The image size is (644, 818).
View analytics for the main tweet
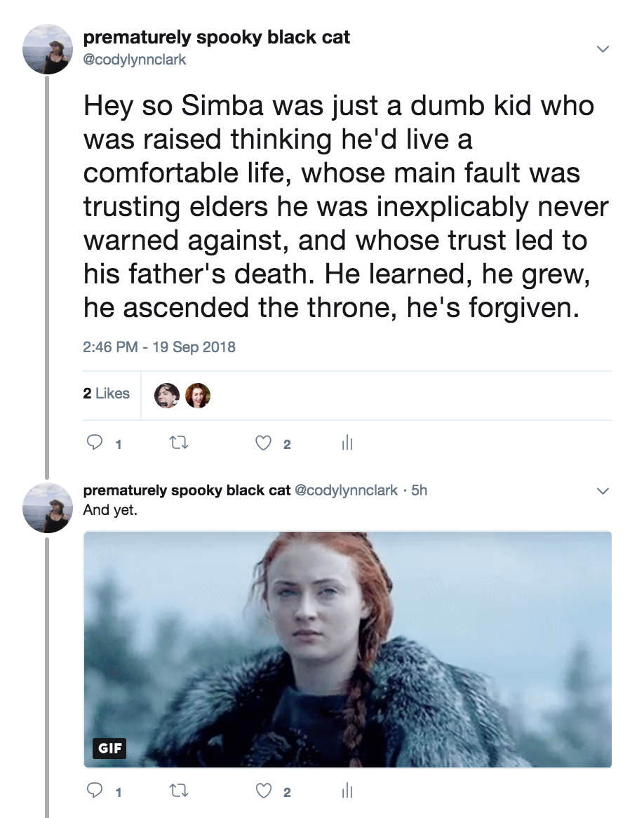(345, 443)
